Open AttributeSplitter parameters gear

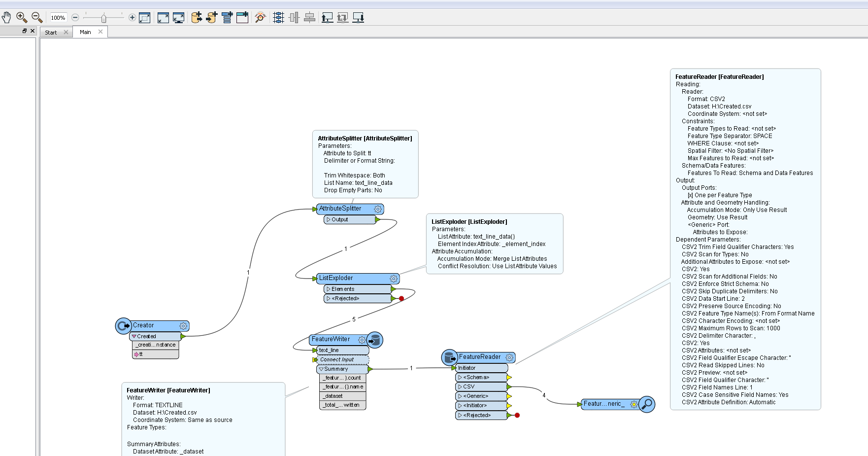point(378,209)
